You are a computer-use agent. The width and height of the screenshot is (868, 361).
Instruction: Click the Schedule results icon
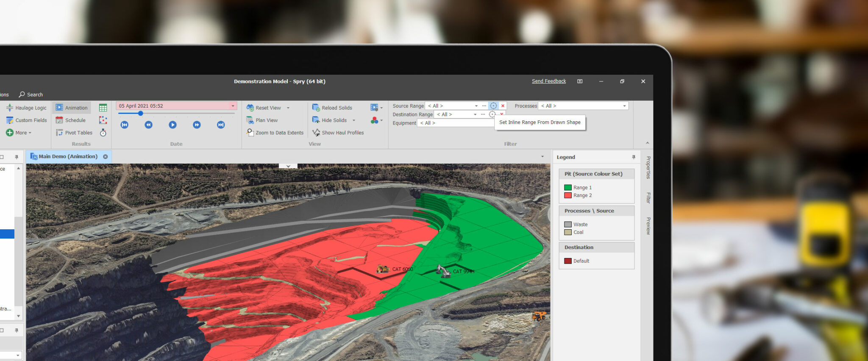59,120
